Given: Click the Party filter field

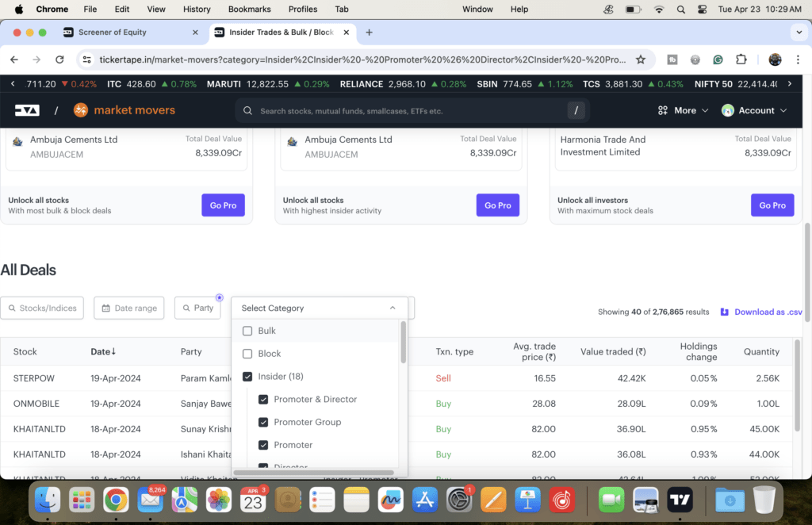Looking at the screenshot, I should pos(197,308).
